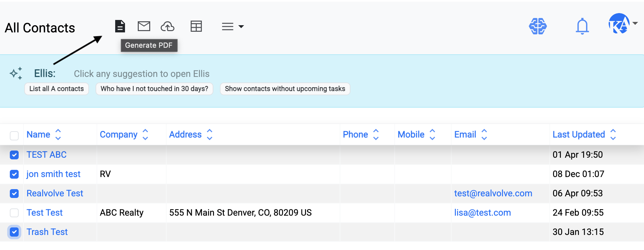The height and width of the screenshot is (250, 644).
Task: Open the blue AI brain icon
Action: click(538, 26)
